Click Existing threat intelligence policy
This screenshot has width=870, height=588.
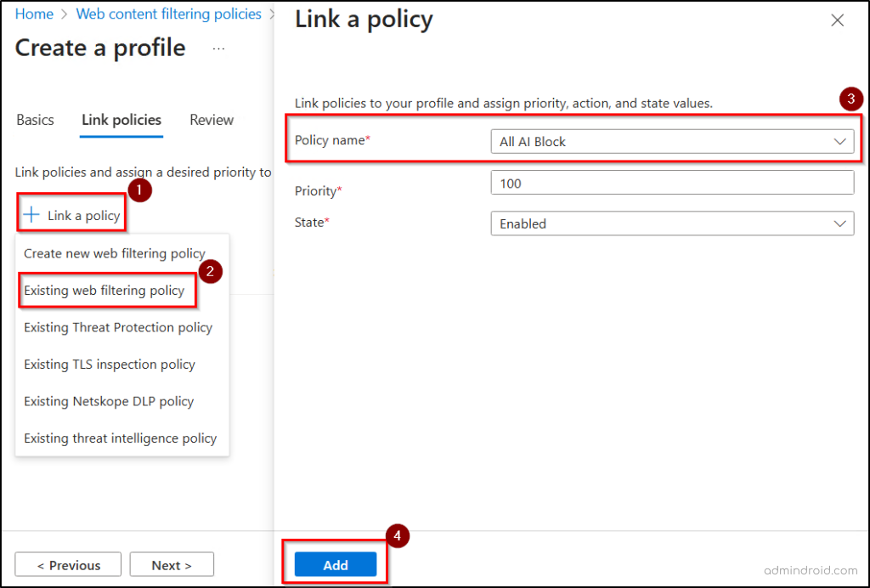click(x=120, y=438)
